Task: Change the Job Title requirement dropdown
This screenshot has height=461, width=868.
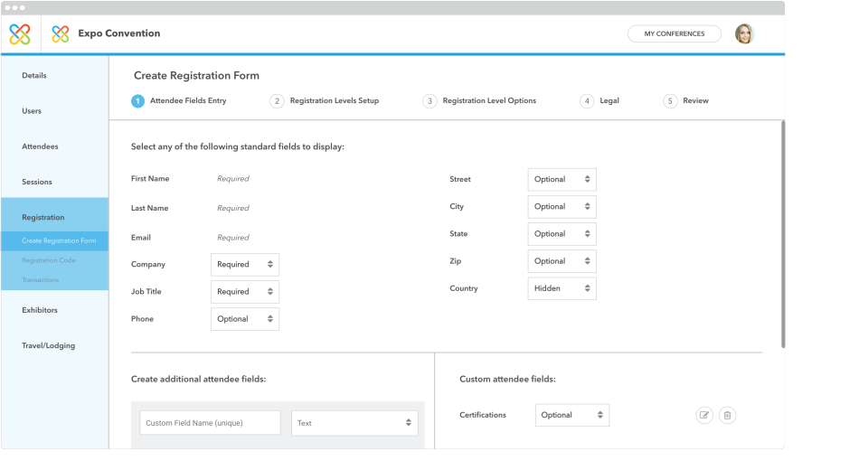Action: pyautogui.click(x=245, y=292)
